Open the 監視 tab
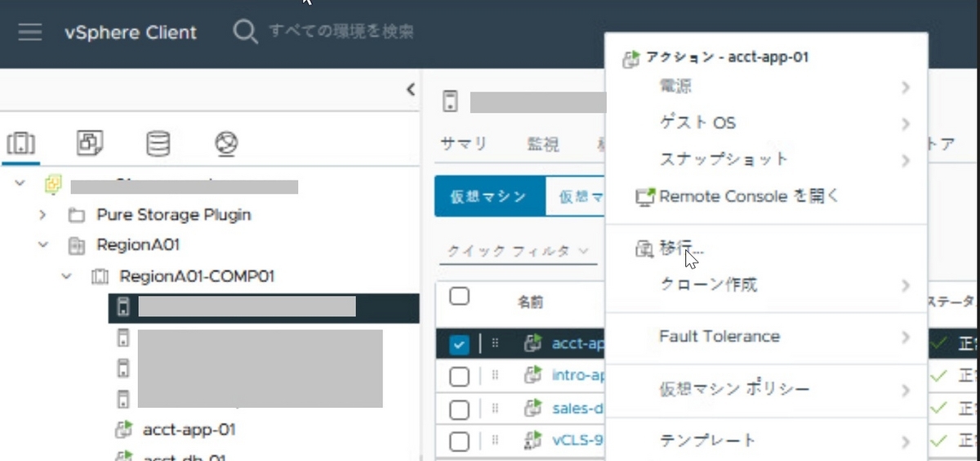The image size is (980, 461). pos(543,144)
